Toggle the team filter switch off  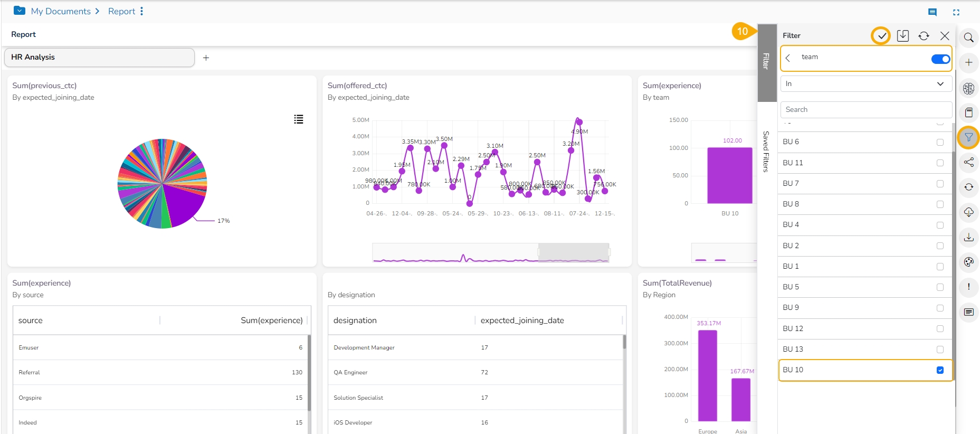click(x=940, y=59)
